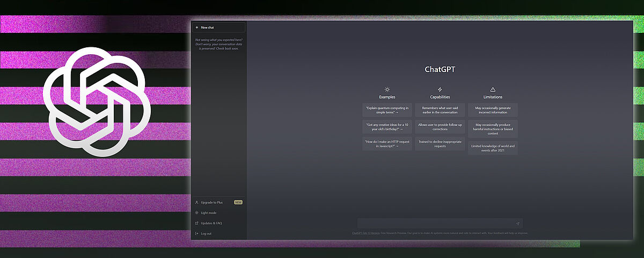Open the ChatGPT Feb 13 Version link
This screenshot has width=644, height=258.
[366, 233]
